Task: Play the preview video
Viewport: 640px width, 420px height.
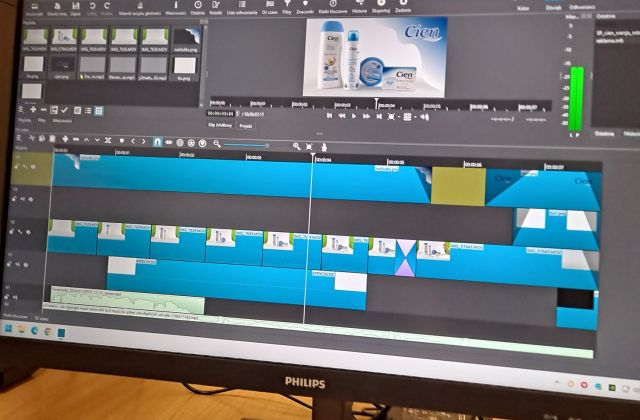Action: [354, 116]
